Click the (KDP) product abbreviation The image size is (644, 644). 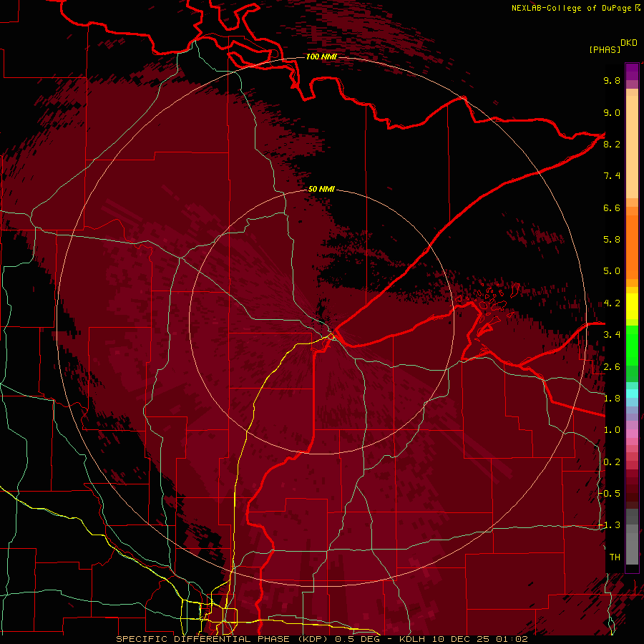[x=313, y=639]
